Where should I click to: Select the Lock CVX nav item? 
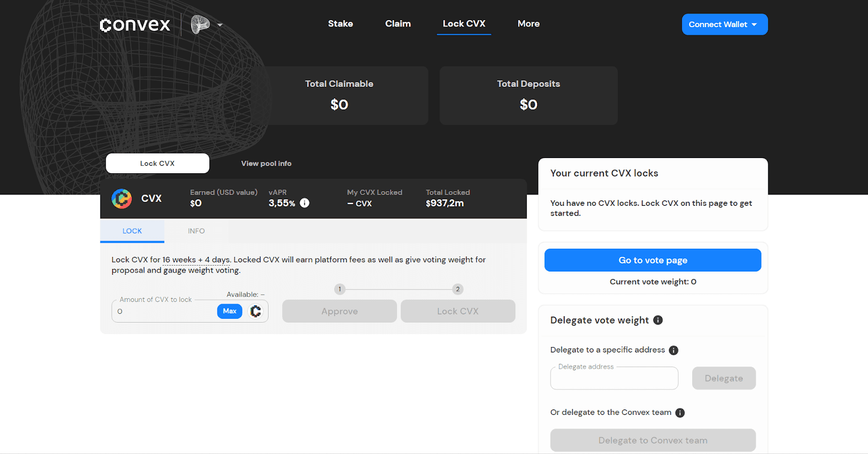tap(464, 24)
